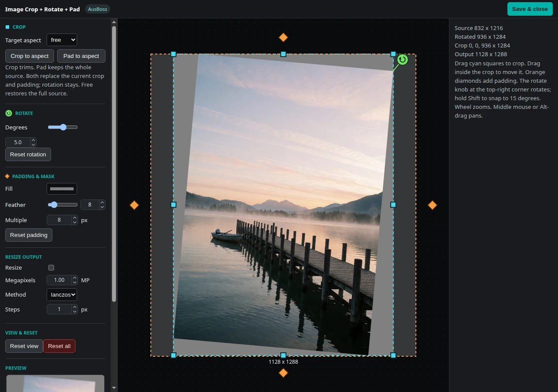Click Reset padding button
This screenshot has height=392, width=558.
tap(29, 235)
